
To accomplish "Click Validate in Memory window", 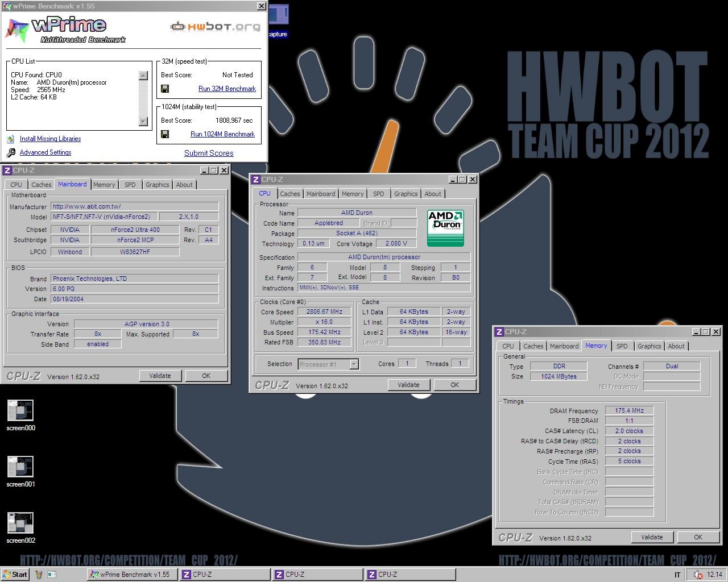I will click(x=652, y=537).
